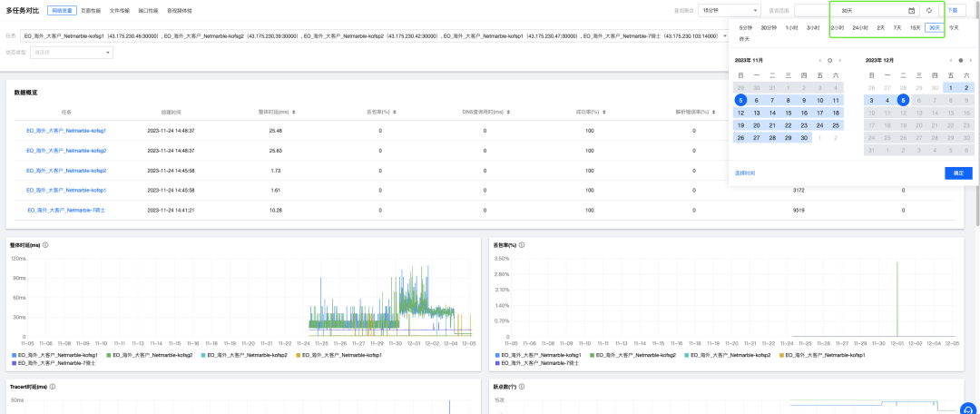Click the 25.63 latency value cell
This screenshot has height=414, width=980.
(275, 150)
